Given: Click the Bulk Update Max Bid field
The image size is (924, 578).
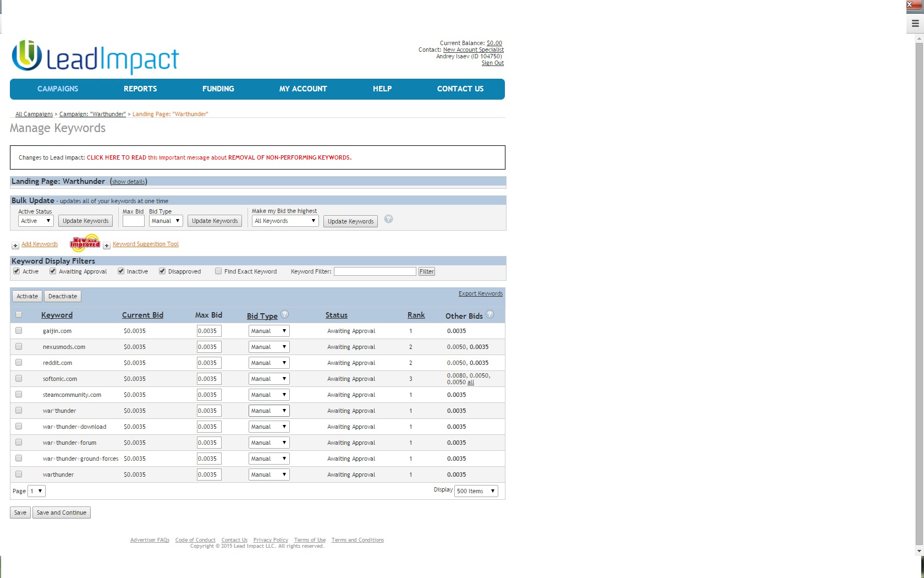Looking at the screenshot, I should [x=134, y=221].
